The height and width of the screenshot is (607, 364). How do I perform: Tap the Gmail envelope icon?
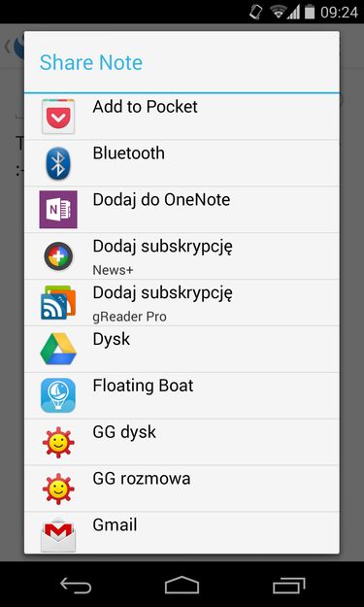click(x=58, y=534)
